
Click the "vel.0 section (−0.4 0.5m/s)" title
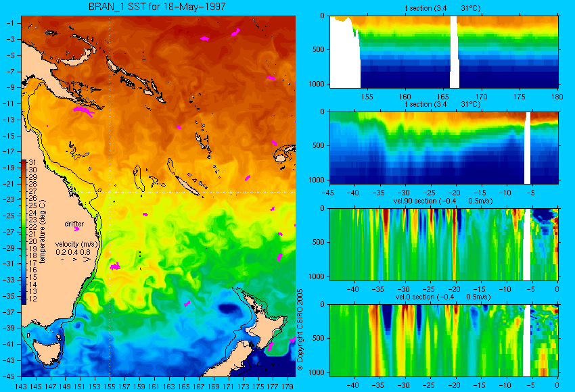coord(443,297)
